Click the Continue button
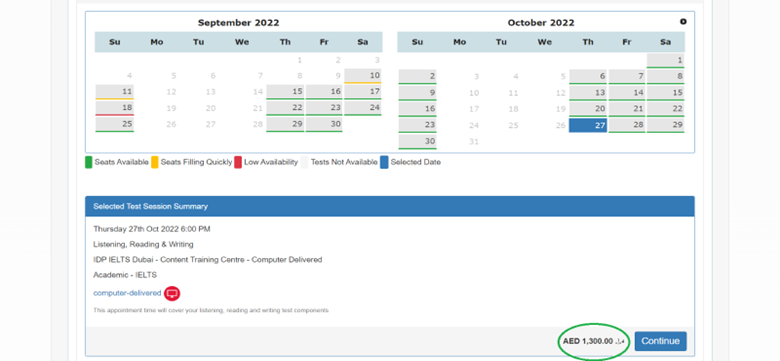Image resolution: width=780 pixels, height=361 pixels. (x=660, y=341)
